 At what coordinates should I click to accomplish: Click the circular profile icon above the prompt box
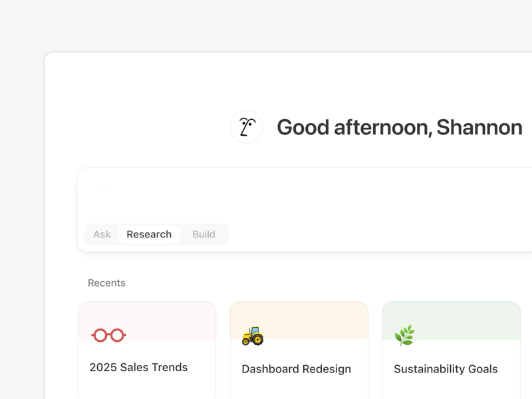coord(246,126)
